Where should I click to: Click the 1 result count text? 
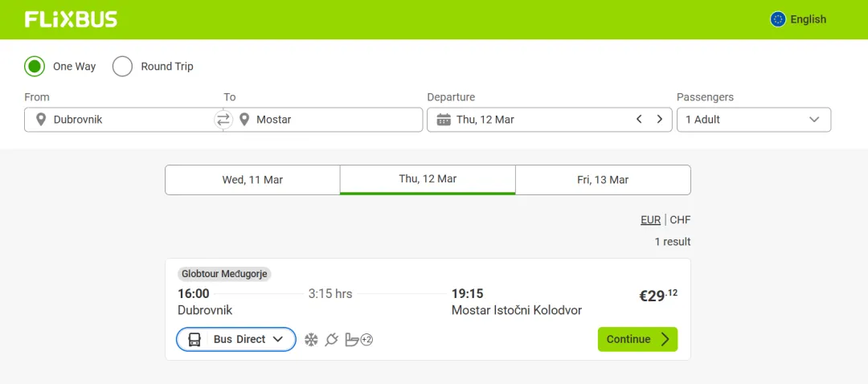point(673,242)
